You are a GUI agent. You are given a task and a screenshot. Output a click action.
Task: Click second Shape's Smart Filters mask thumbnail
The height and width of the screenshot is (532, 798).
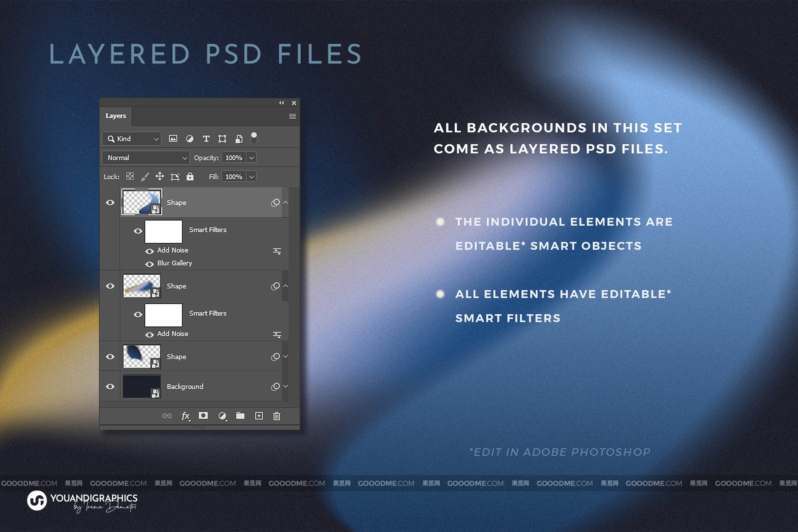click(164, 315)
